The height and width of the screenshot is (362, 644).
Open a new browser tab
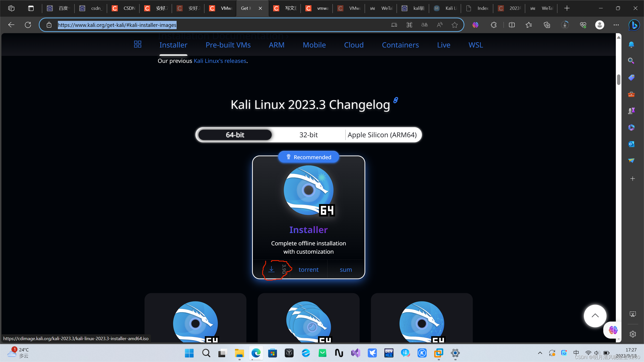(x=567, y=8)
